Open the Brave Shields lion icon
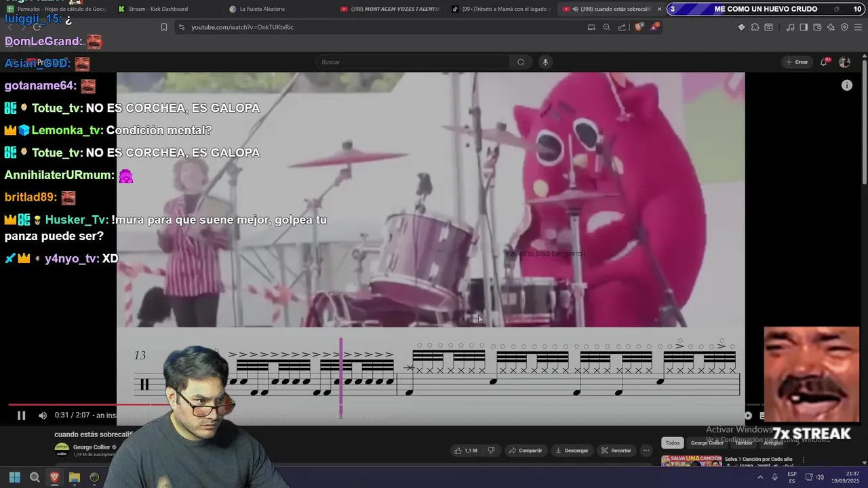This screenshot has width=868, height=488. coord(638,27)
